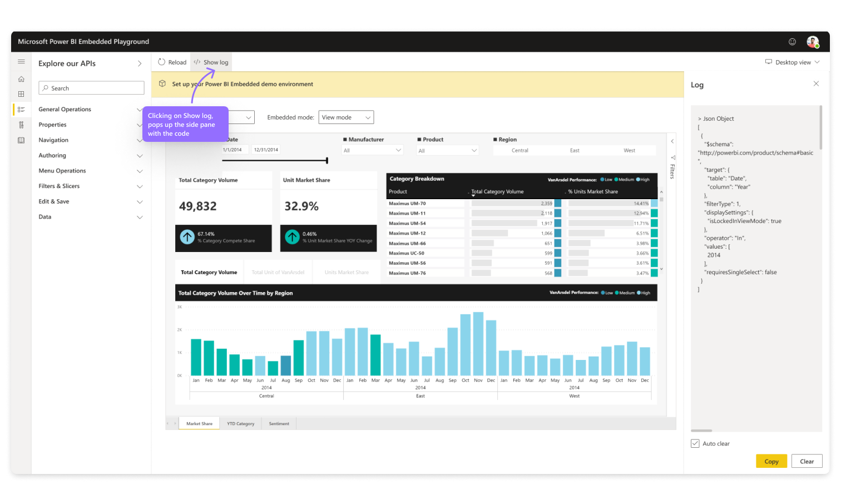Select the Maximus UM-11 table row
The width and height of the screenshot is (841, 504).
[522, 213]
